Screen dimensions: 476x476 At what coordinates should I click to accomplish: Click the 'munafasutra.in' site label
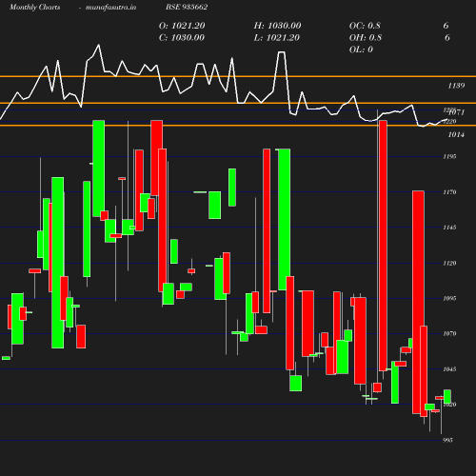(x=110, y=8)
